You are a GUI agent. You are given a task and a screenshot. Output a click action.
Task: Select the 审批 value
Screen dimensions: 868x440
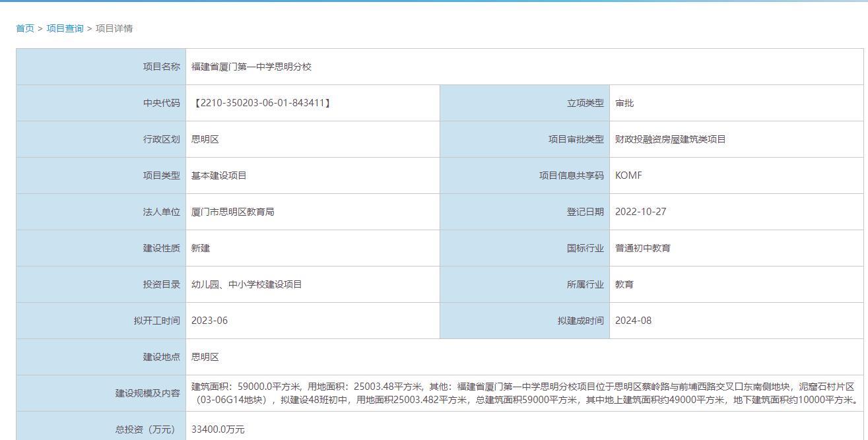click(624, 103)
